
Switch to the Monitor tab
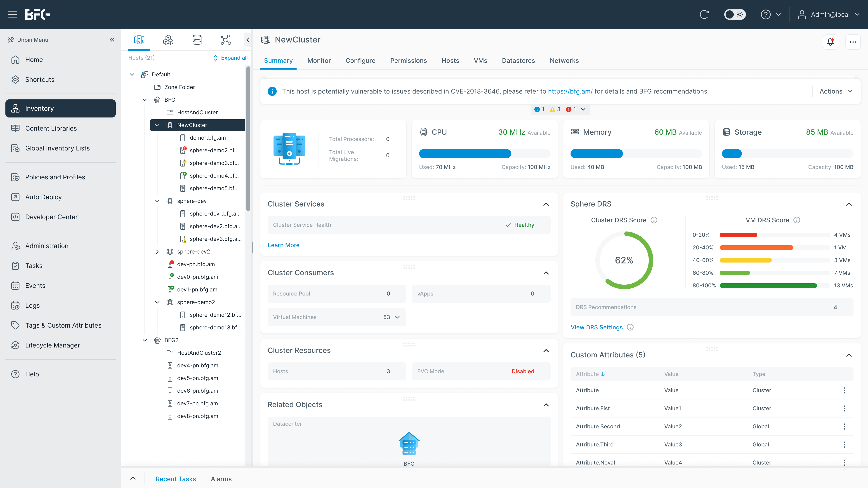click(319, 61)
